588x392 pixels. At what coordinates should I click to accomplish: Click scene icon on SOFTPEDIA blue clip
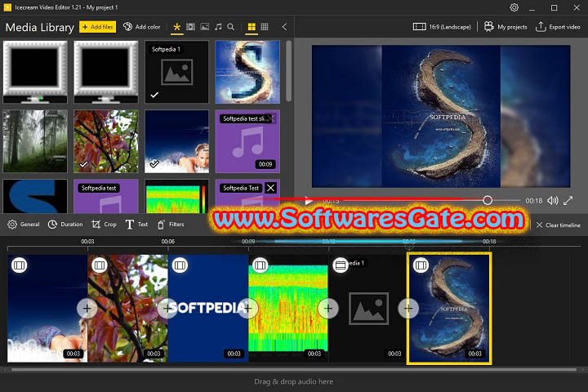coord(180,265)
